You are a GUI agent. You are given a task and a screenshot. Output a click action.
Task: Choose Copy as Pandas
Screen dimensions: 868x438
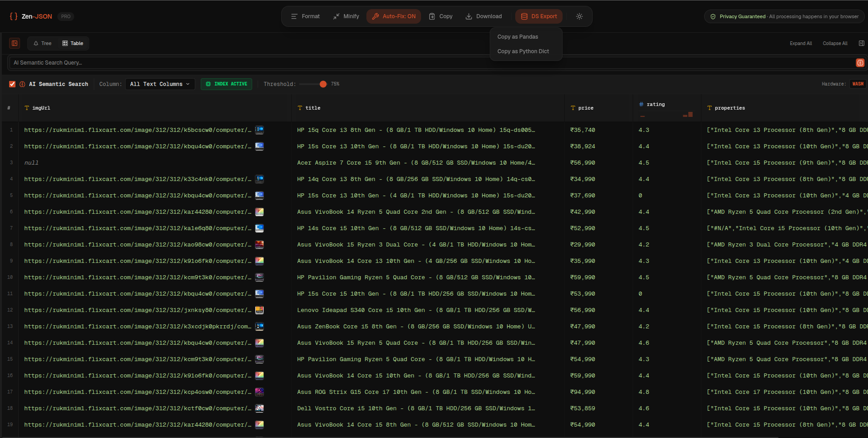(x=518, y=37)
